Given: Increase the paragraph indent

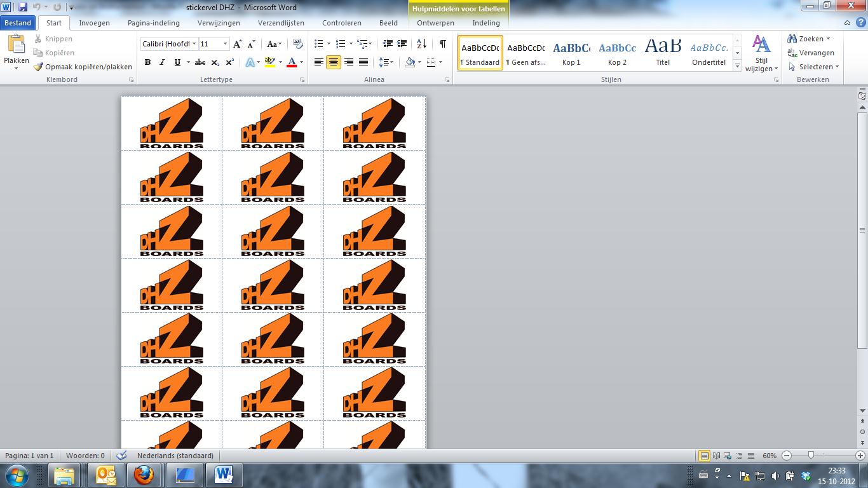Looking at the screenshot, I should click(x=402, y=44).
